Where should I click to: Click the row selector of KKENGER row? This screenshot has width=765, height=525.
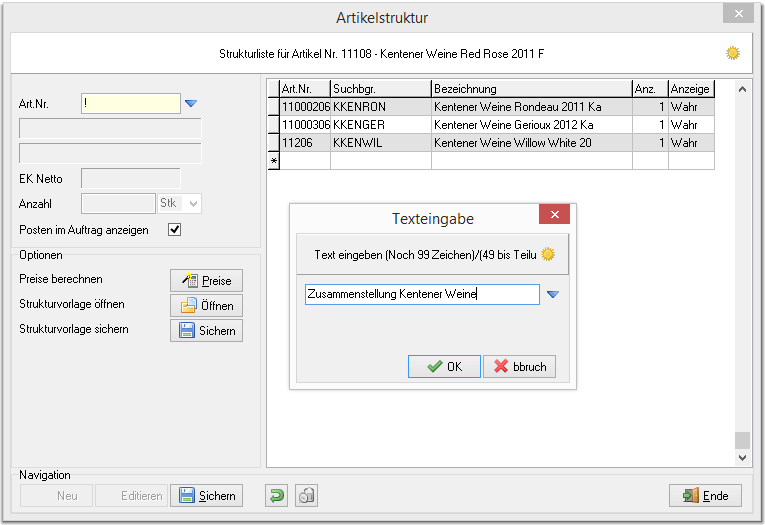coord(274,125)
